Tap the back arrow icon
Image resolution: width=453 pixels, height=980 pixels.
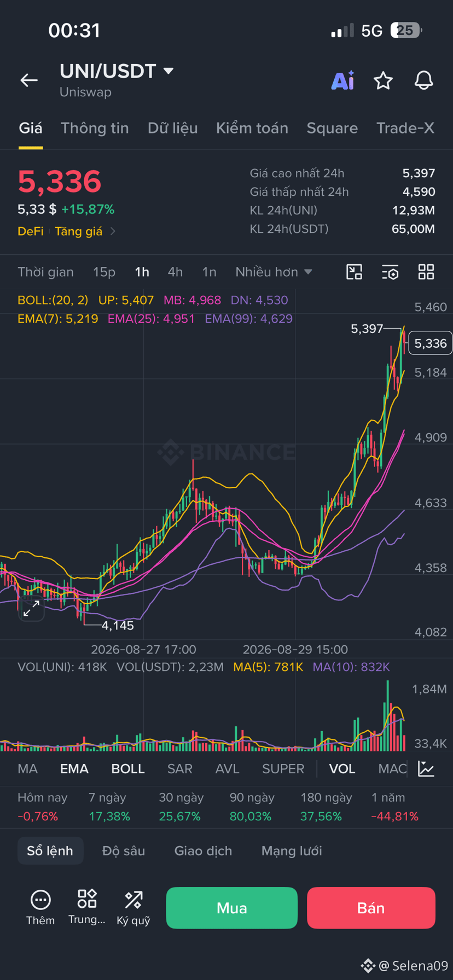(29, 80)
